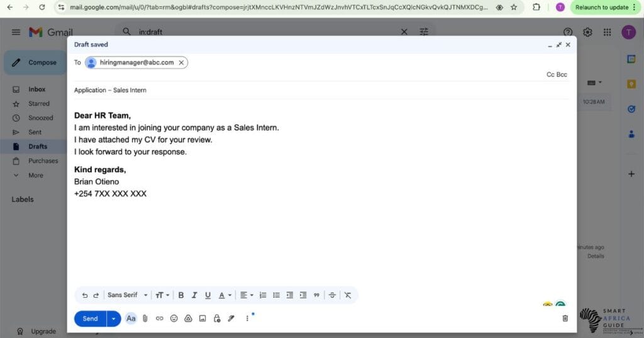Open Gmail settings gear
The width and height of the screenshot is (644, 338).
pos(588,32)
